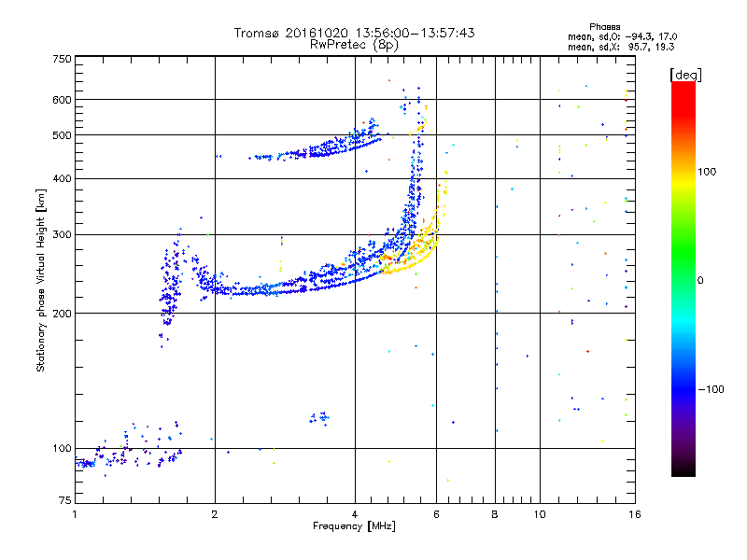Select the 200 tick label on the height axis
747x560 pixels.
coord(62,314)
